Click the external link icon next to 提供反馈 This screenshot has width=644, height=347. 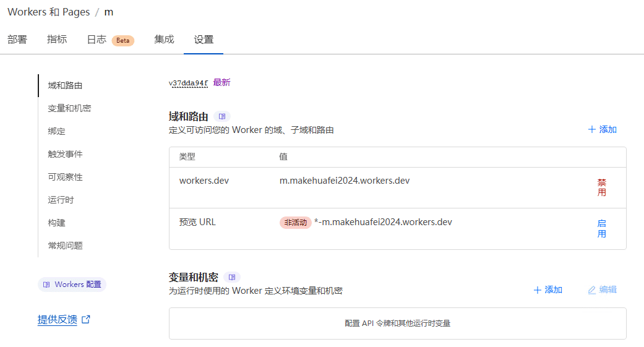pyautogui.click(x=86, y=320)
